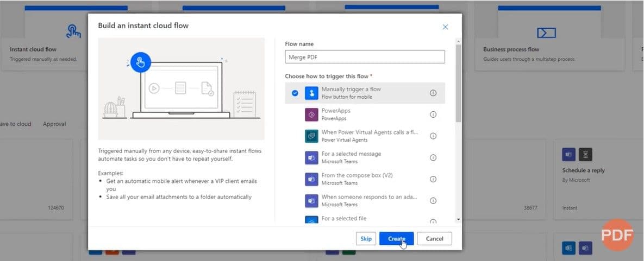Click the Flow name text field

(x=365, y=57)
